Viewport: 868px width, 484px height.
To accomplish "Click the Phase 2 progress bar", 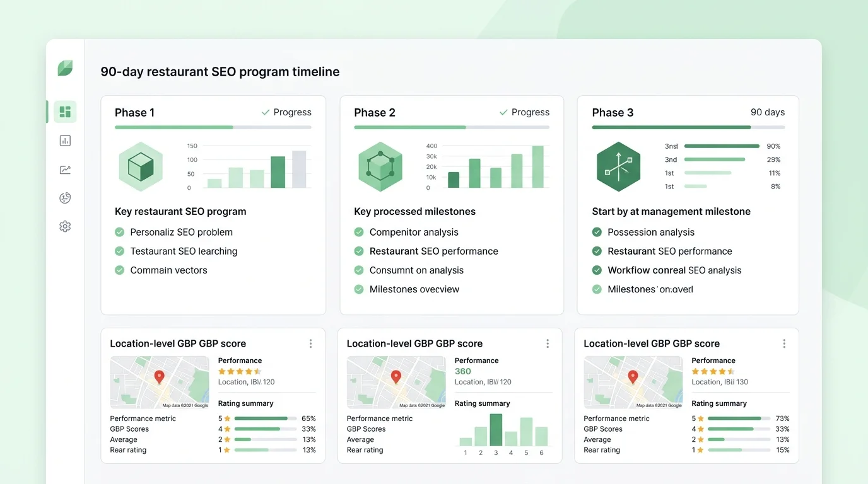I will tap(452, 127).
